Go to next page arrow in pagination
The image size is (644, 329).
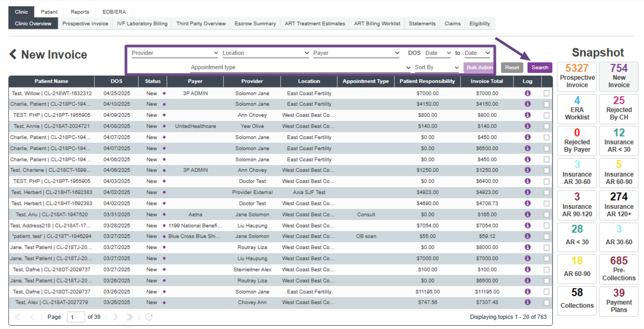pyautogui.click(x=116, y=317)
